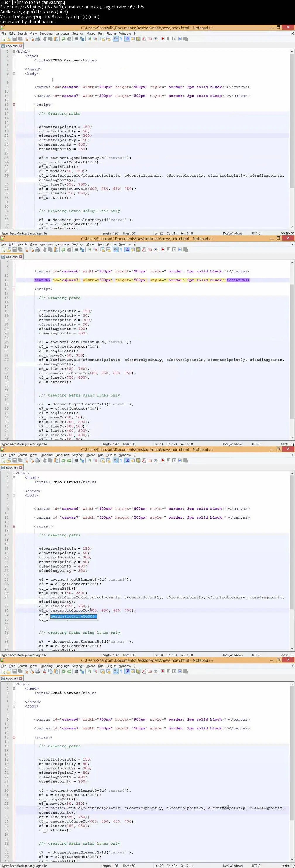
Task: Click New file icon in top window
Action: coord(3,39)
